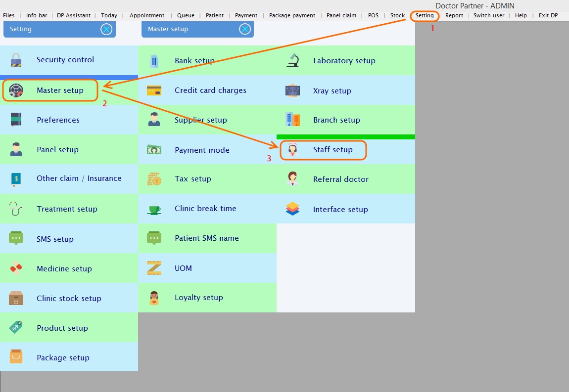Image resolution: width=569 pixels, height=392 pixels.
Task: Click the Treatment setup stethoscope icon
Action: pyautogui.click(x=16, y=209)
